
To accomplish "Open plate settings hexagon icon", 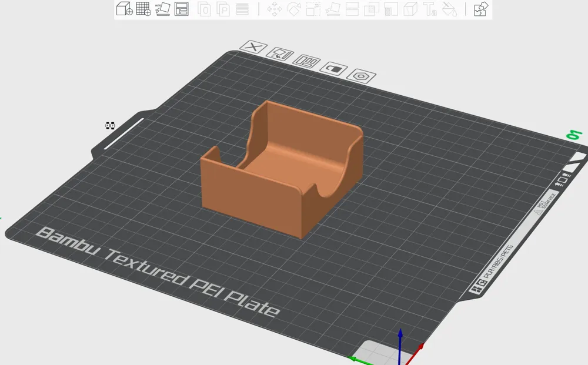I will point(361,76).
